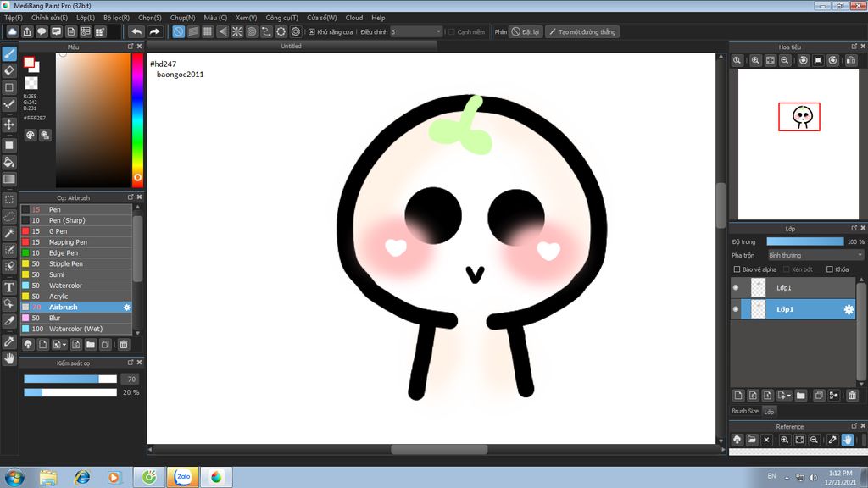This screenshot has width=868, height=488.
Task: Click the Redo arrow in the toolbar
Action: pyautogui.click(x=154, y=31)
